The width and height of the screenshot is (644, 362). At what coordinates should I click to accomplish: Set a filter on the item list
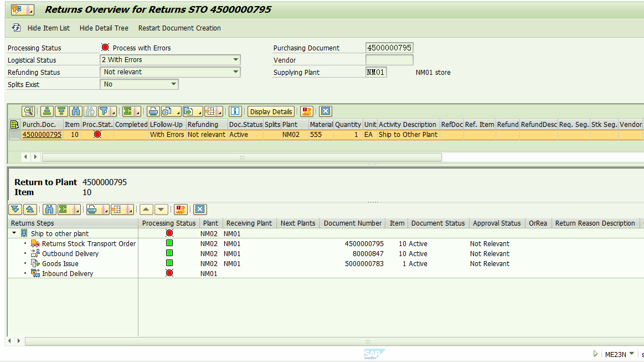coord(102,111)
